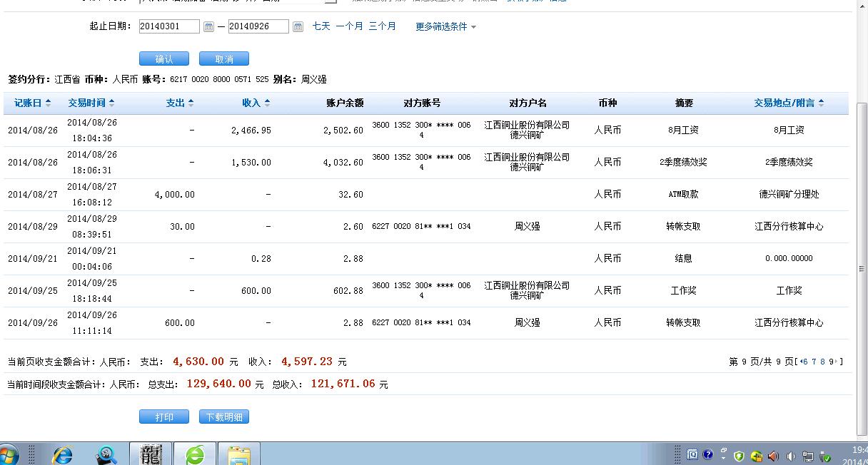Click the green shield security tray icon
The height and width of the screenshot is (465, 868).
tap(739, 456)
